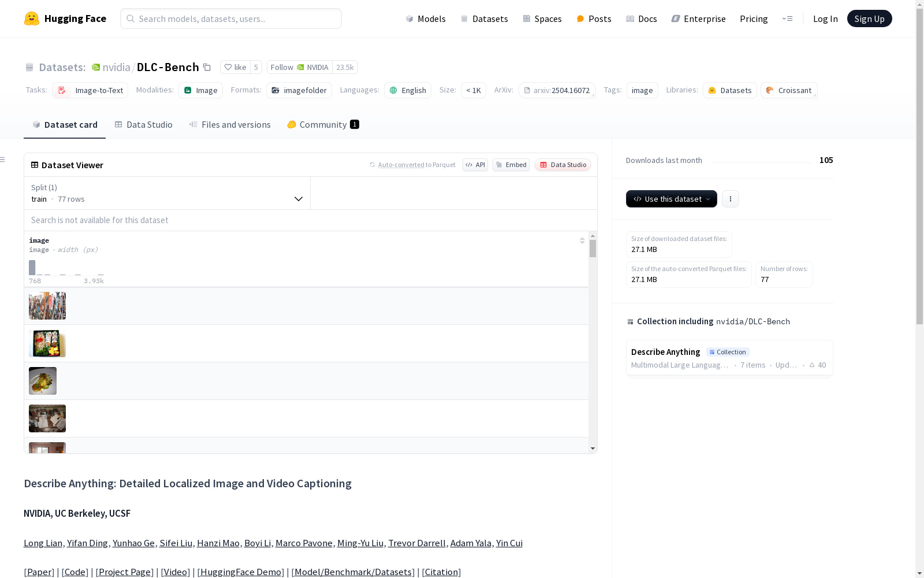The width and height of the screenshot is (924, 578).
Task: Click the Embed button
Action: 511,165
